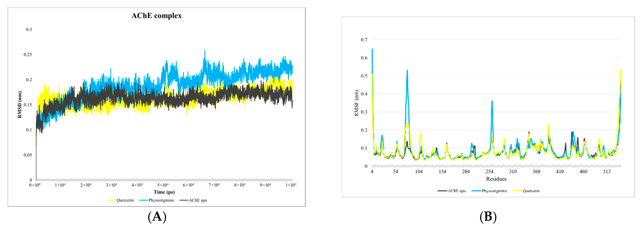Click the 513 residue tick label

(607, 172)
